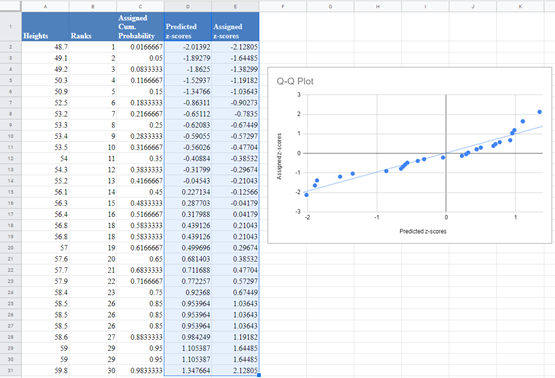
Task: Click the fill handle at selection corner
Action: tap(259, 375)
